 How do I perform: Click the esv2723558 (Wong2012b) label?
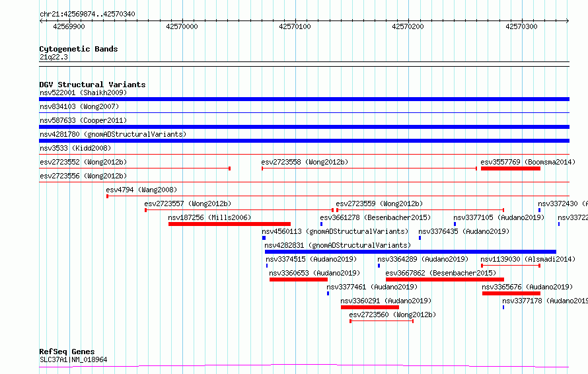click(x=305, y=162)
